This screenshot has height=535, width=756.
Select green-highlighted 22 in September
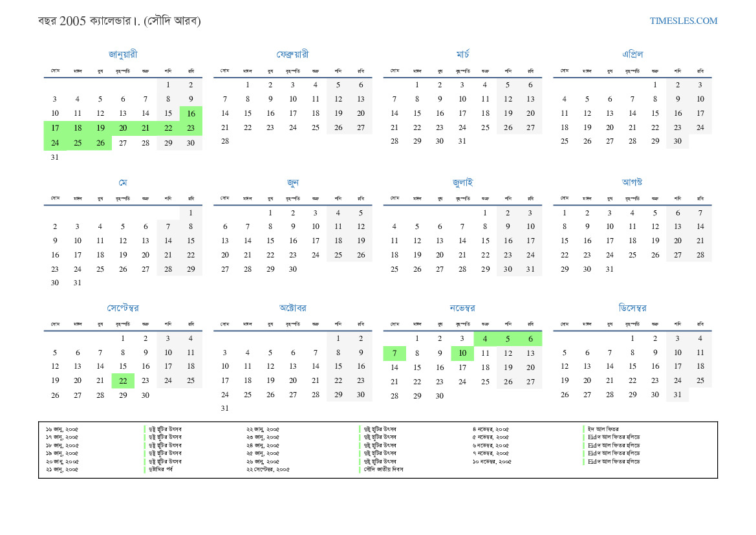[123, 381]
